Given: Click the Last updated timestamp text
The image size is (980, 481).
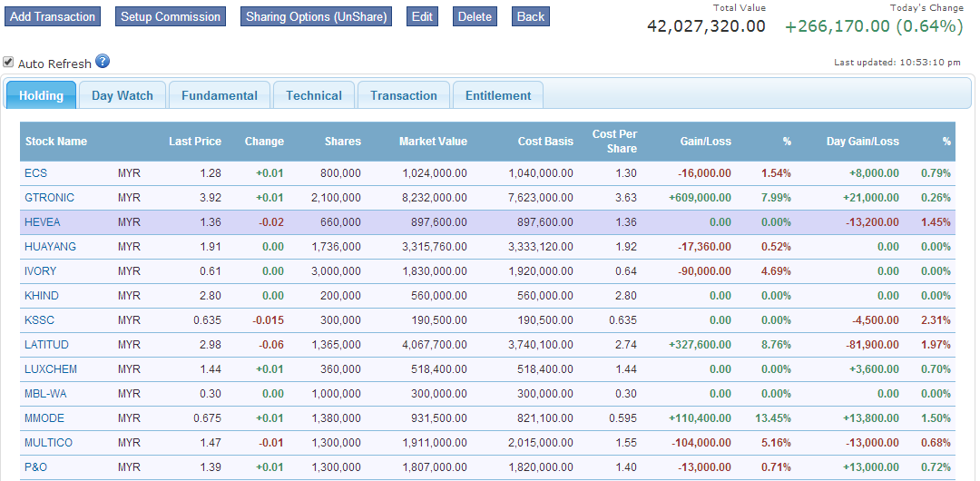Looking at the screenshot, I should (x=897, y=63).
